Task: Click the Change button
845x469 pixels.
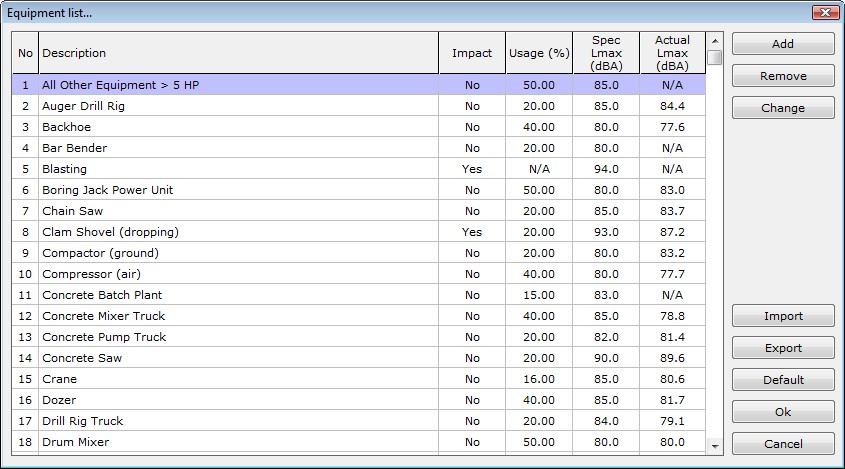Action: point(783,108)
